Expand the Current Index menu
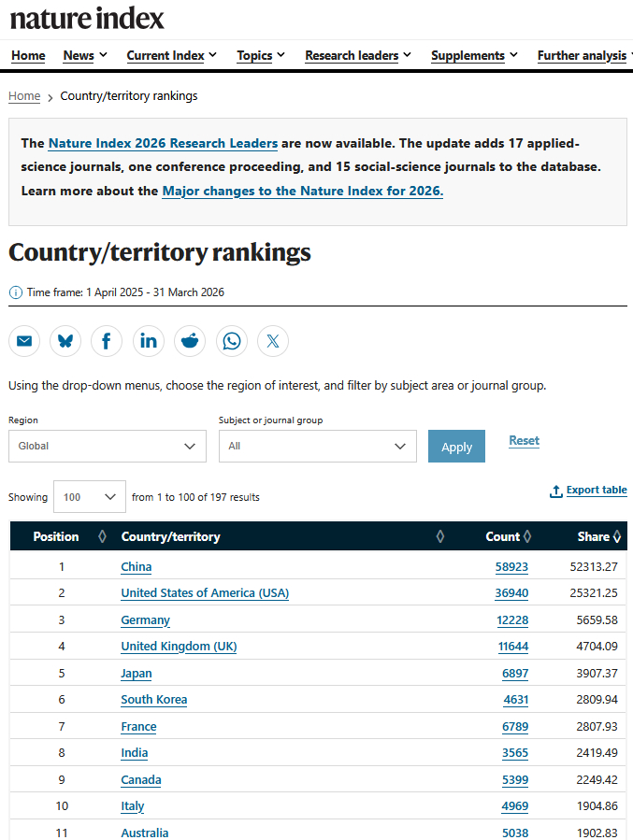The height and width of the screenshot is (840, 633). pos(171,55)
